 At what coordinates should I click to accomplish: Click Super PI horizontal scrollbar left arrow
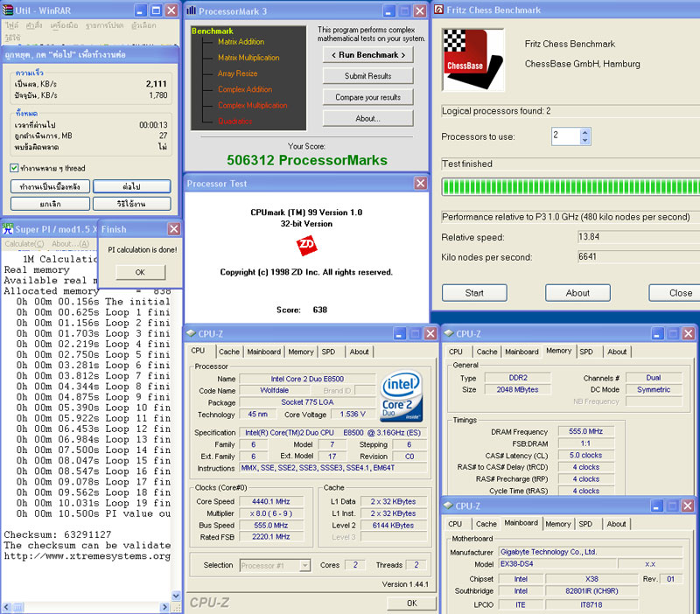click(7, 607)
